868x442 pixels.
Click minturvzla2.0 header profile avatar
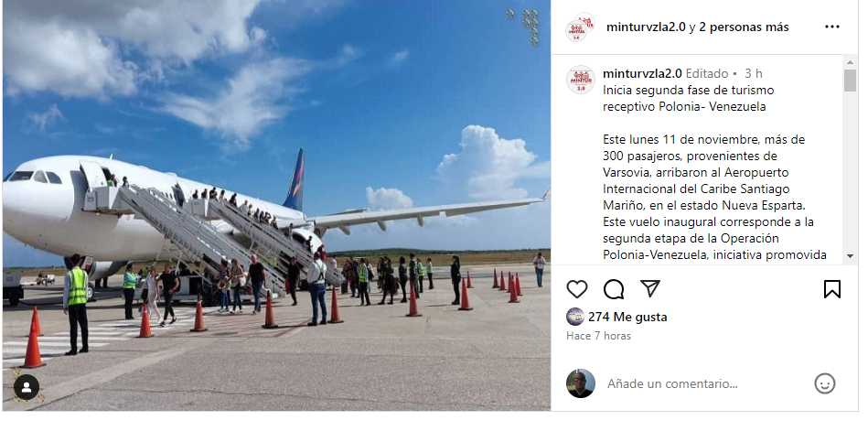pos(580,27)
